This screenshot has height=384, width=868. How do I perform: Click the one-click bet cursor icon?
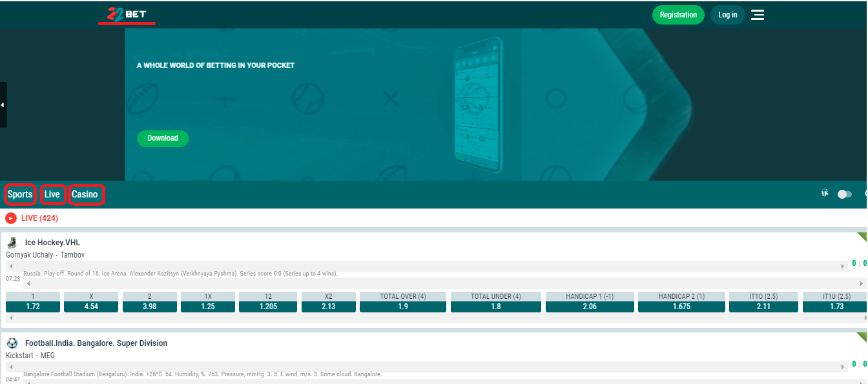click(825, 194)
